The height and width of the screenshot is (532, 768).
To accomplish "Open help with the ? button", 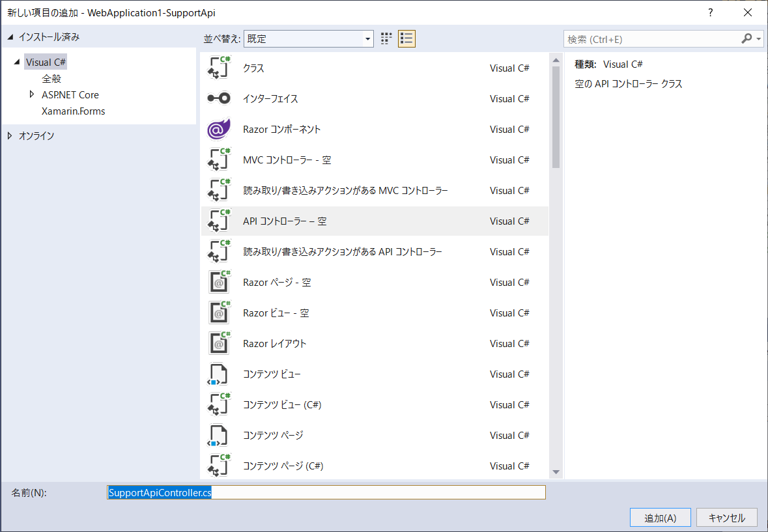I will tap(710, 13).
